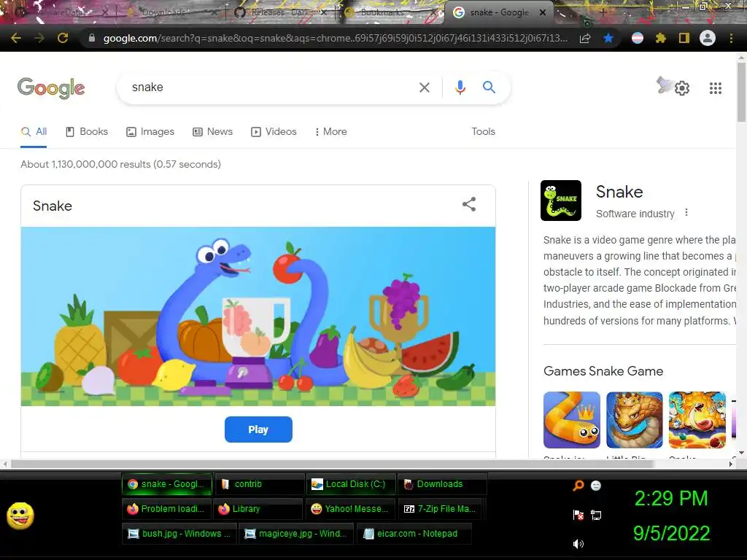Click the smiley start button
Screen dimensions: 747x560
click(x=20, y=516)
